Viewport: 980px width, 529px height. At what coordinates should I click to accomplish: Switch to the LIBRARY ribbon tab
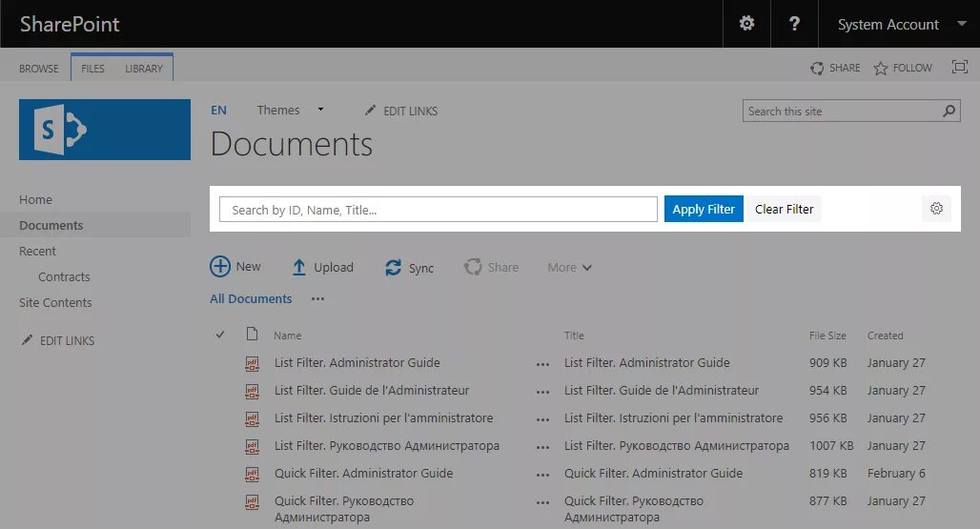144,69
